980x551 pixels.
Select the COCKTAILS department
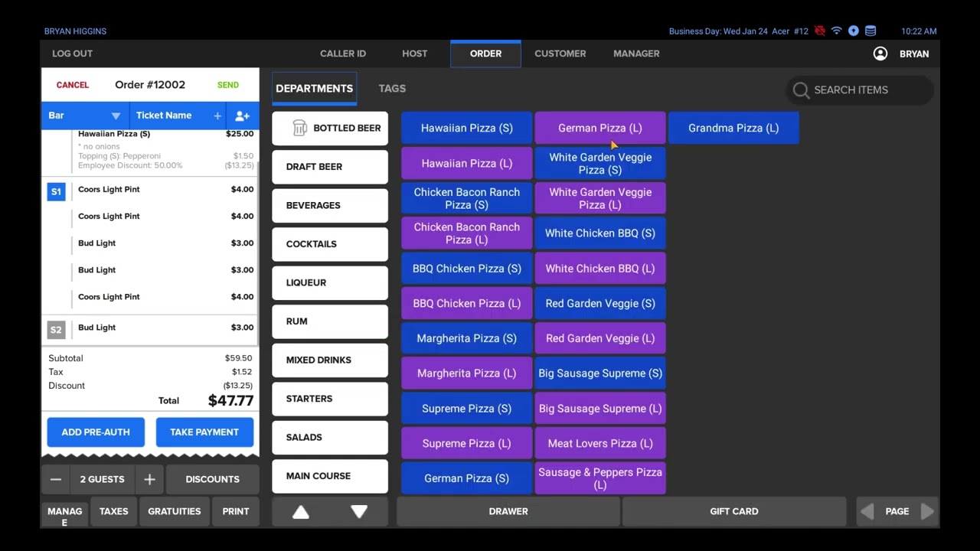tap(330, 244)
